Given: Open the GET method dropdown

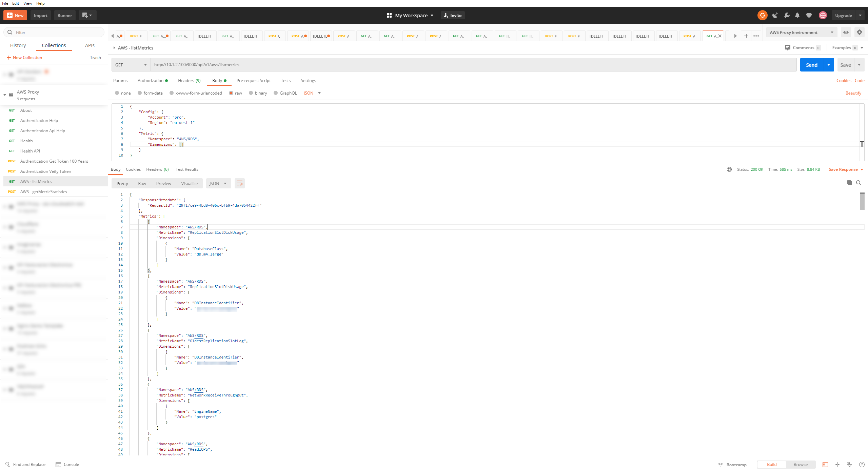Looking at the screenshot, I should [131, 65].
